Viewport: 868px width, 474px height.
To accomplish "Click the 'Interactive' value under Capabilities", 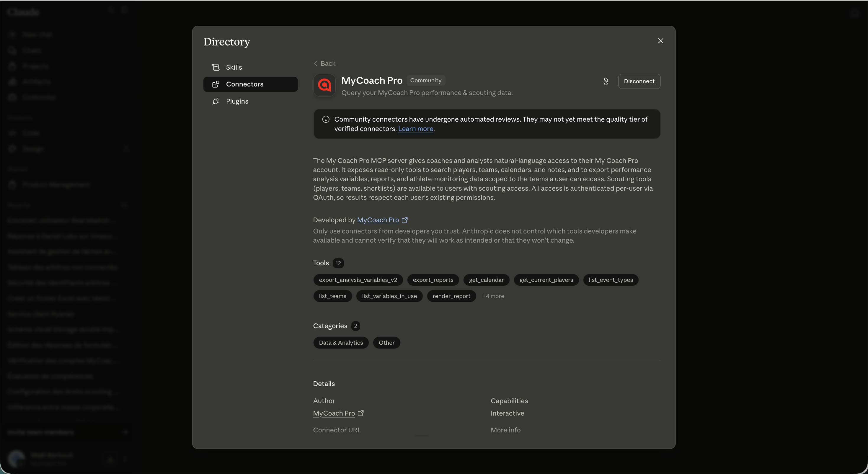I will point(507,413).
